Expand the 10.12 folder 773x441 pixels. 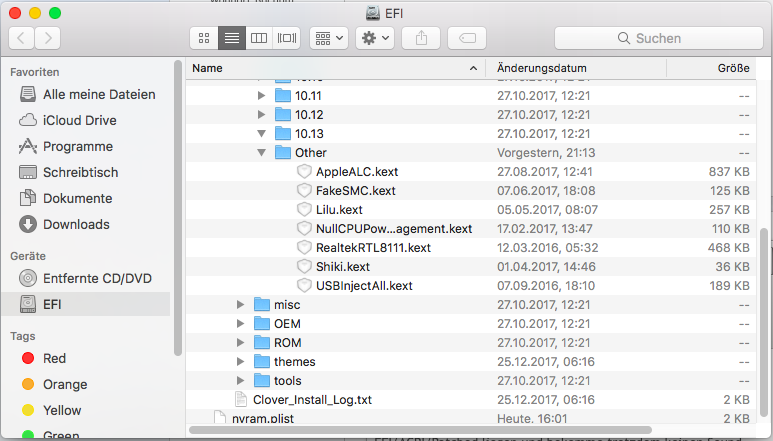[x=261, y=115]
